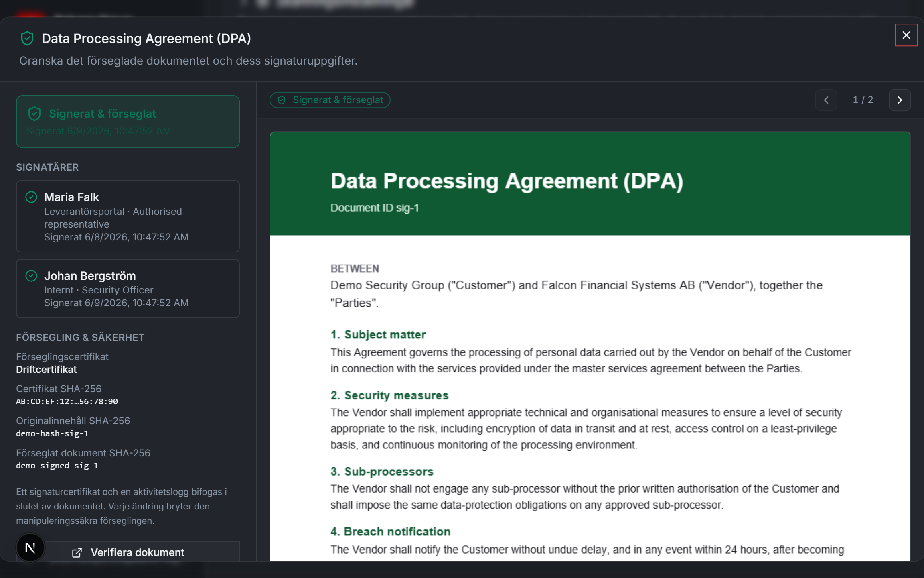This screenshot has height=578, width=924.
Task: Click the demo-signed-sig-1 value
Action: 57,466
